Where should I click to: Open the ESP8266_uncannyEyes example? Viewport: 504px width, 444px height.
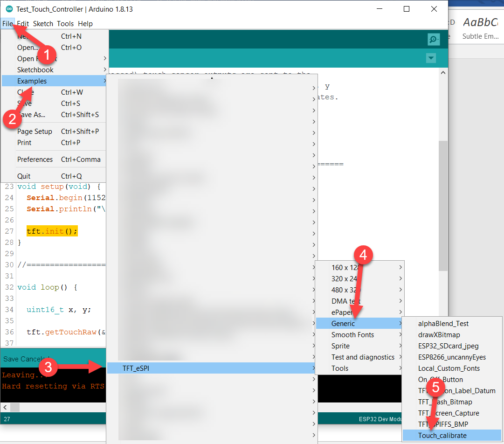click(452, 357)
